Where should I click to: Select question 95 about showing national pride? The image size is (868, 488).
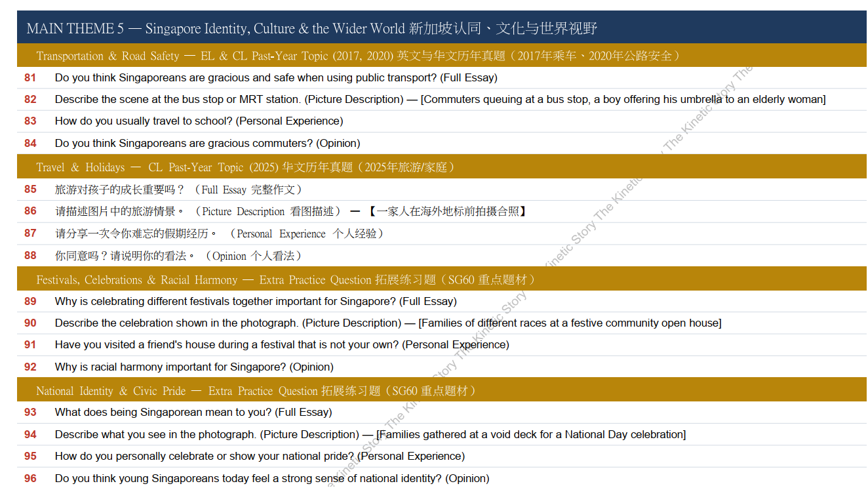[x=260, y=456]
